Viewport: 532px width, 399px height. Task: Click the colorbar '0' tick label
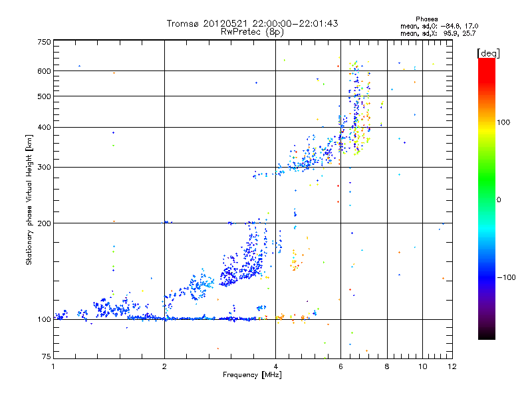[x=498, y=200]
